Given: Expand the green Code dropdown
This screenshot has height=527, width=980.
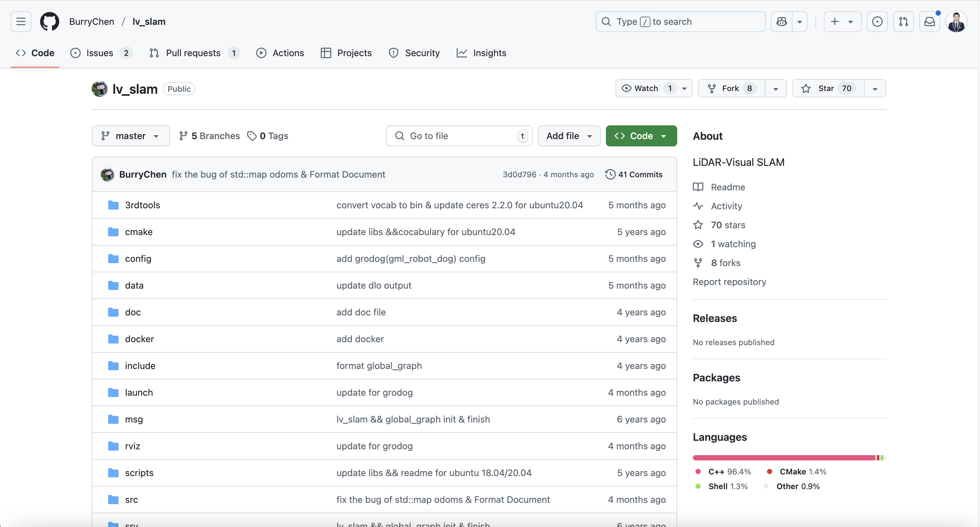Looking at the screenshot, I should point(641,136).
